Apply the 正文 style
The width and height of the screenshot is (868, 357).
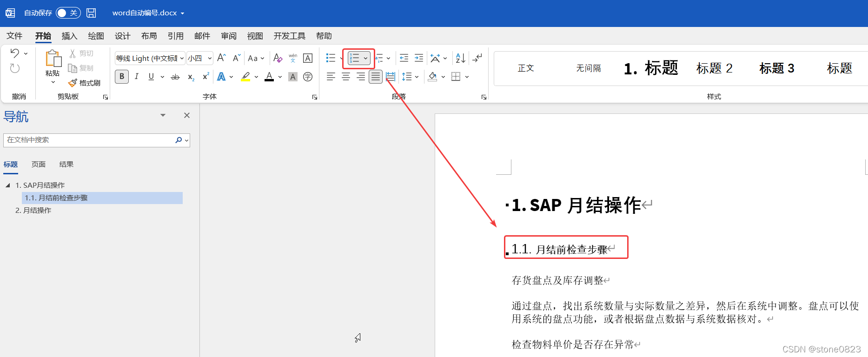(526, 68)
